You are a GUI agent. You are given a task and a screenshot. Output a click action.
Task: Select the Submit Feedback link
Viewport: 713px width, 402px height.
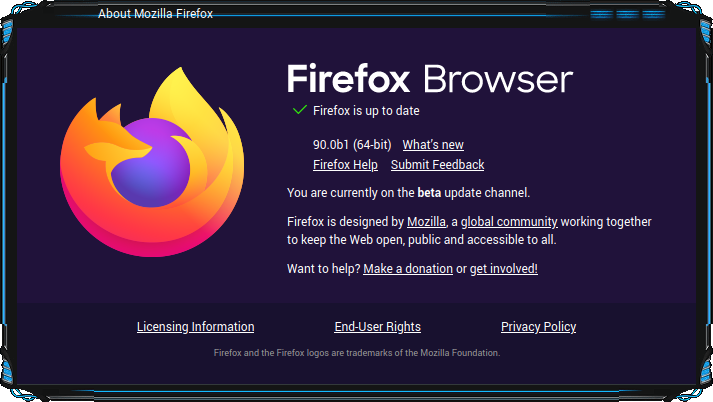(437, 165)
